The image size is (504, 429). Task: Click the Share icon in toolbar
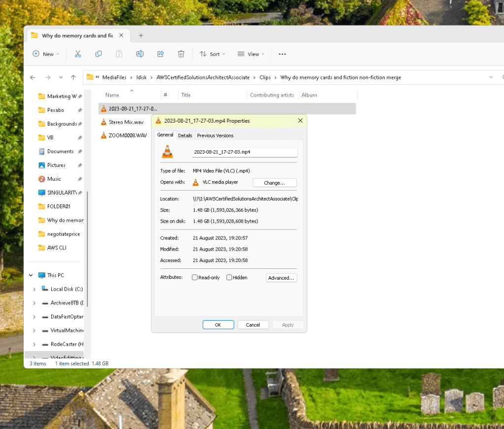[161, 54]
